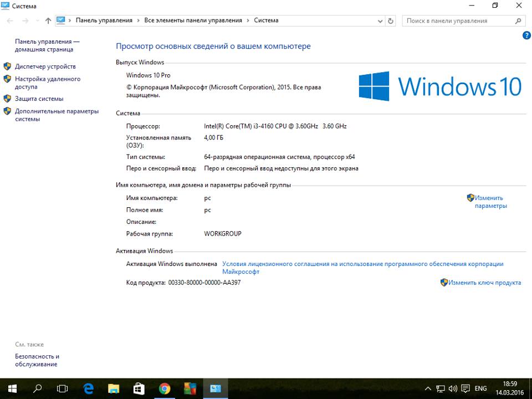Click the WORKGROUP value text
This screenshot has height=399, width=532.
[223, 234]
